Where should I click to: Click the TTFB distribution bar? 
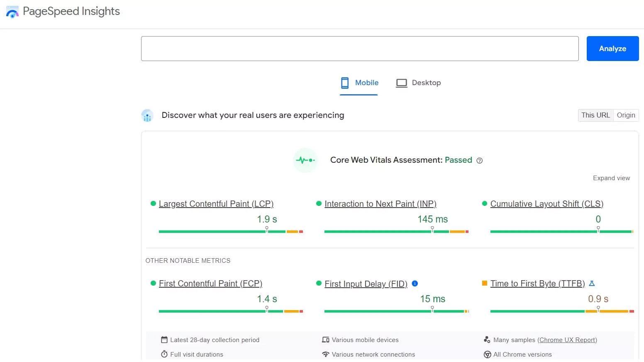click(x=561, y=311)
